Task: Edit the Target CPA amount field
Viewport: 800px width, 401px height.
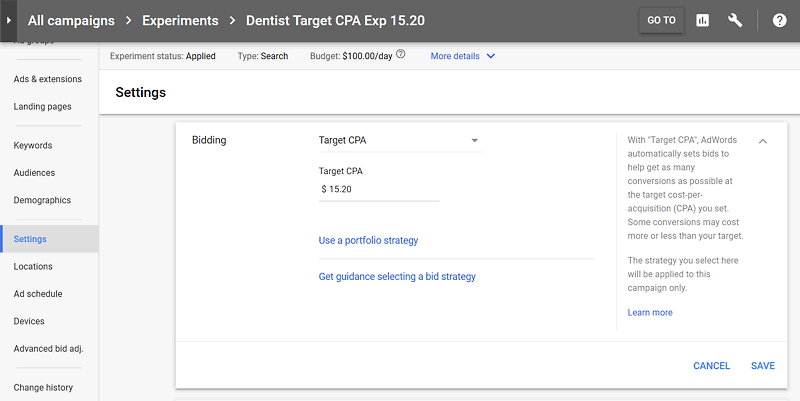Action: tap(378, 188)
